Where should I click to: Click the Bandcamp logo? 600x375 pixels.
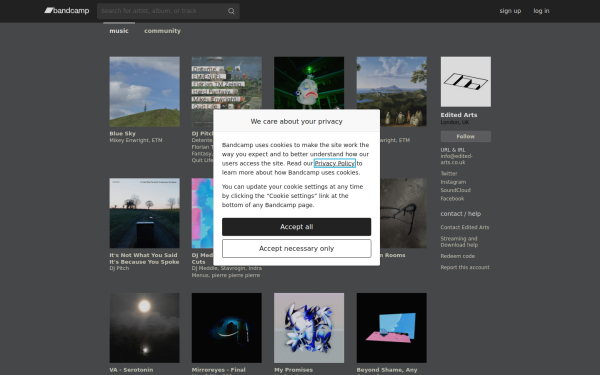click(x=67, y=11)
